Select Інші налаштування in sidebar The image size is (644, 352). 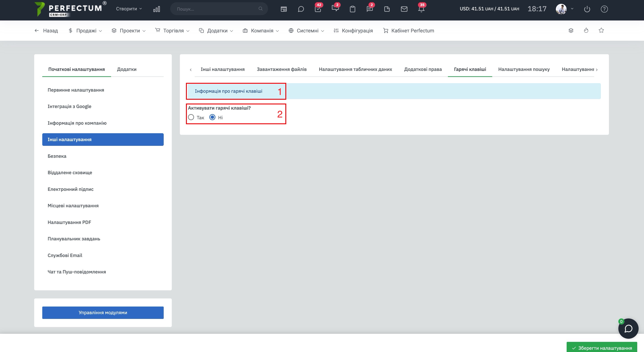click(x=103, y=139)
